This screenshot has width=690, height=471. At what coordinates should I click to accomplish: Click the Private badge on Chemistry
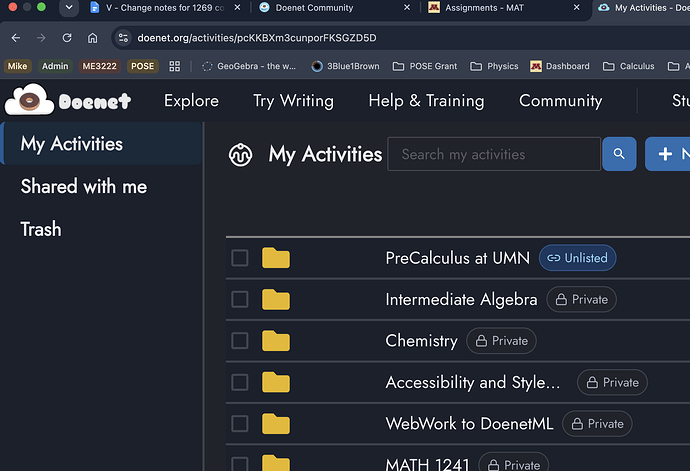pos(501,341)
